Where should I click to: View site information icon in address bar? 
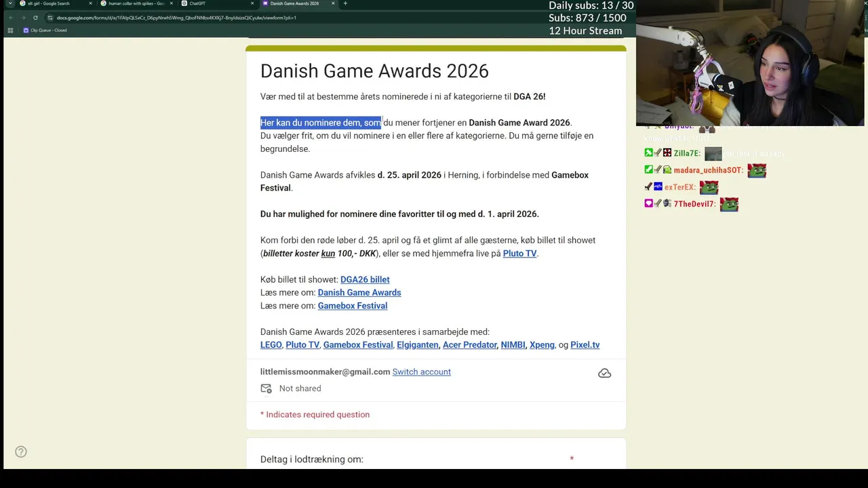point(50,18)
